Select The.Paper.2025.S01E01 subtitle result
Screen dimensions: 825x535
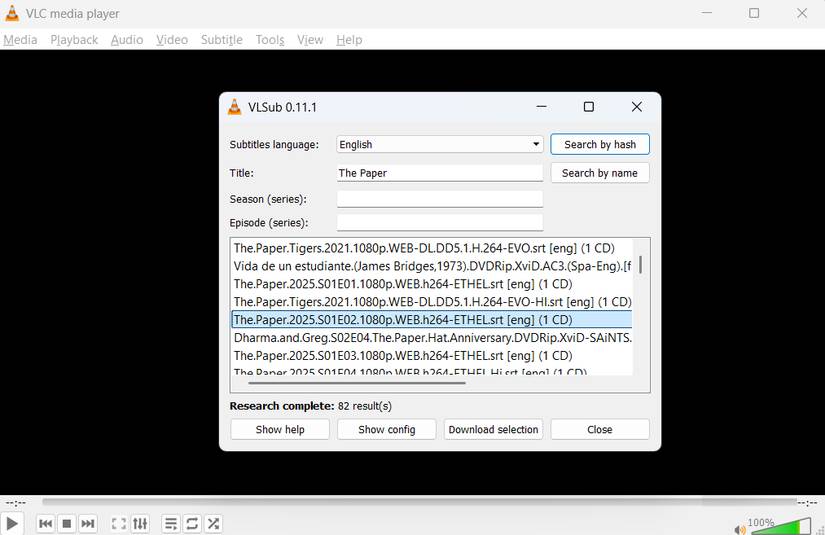click(x=431, y=284)
